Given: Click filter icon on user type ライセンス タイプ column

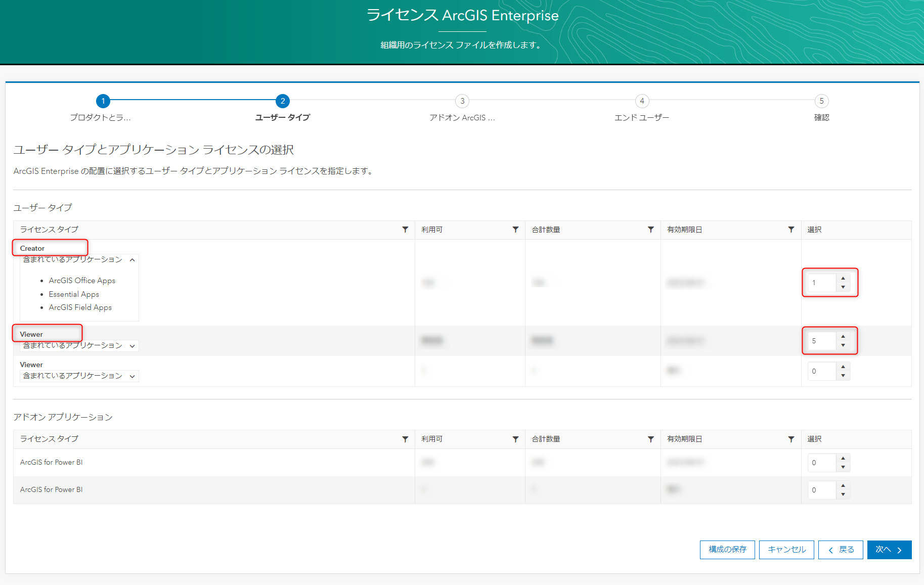Looking at the screenshot, I should tap(405, 230).
